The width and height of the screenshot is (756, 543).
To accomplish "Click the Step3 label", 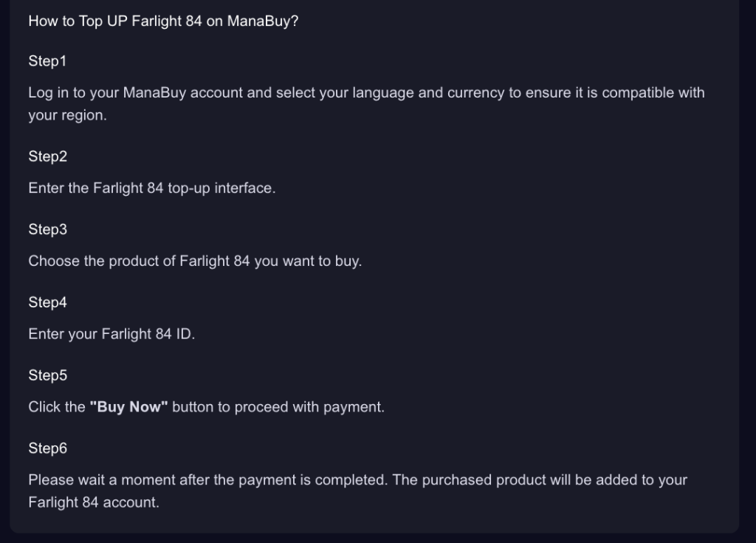I will pyautogui.click(x=48, y=229).
